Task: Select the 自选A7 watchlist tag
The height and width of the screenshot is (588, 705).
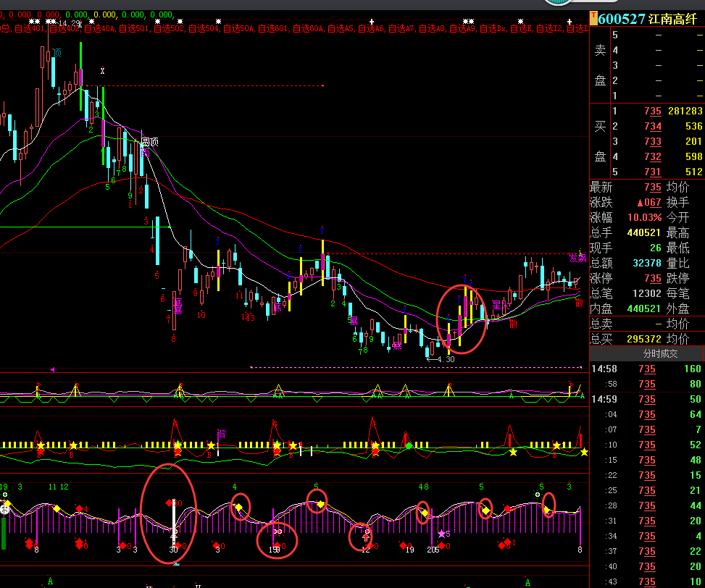Action: [x=401, y=29]
